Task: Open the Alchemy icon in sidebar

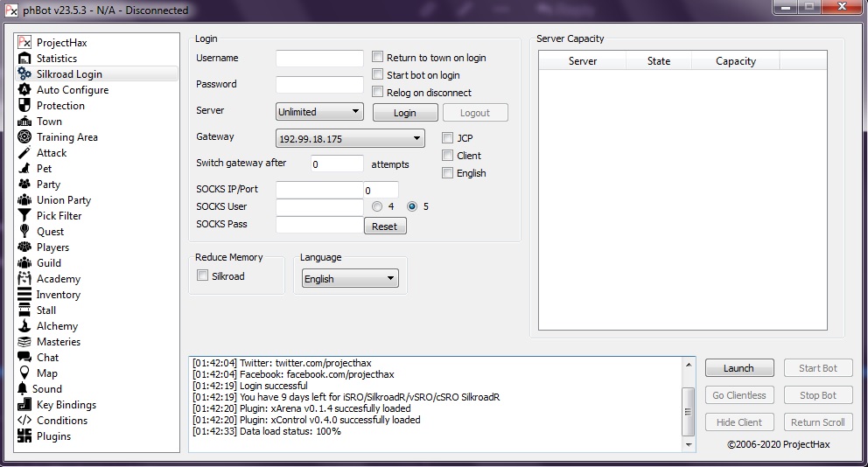Action: (x=24, y=326)
